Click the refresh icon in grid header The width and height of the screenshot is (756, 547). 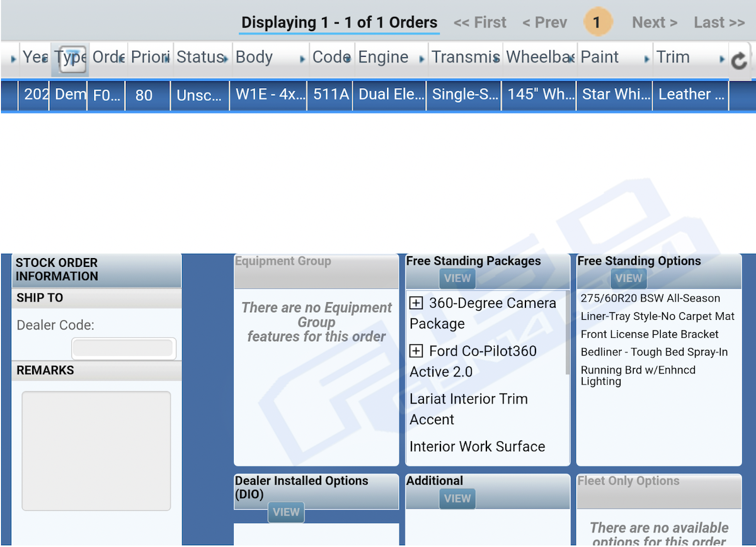tap(738, 60)
